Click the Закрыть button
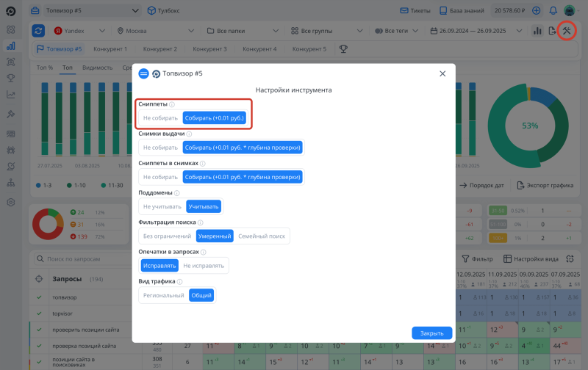 (431, 333)
